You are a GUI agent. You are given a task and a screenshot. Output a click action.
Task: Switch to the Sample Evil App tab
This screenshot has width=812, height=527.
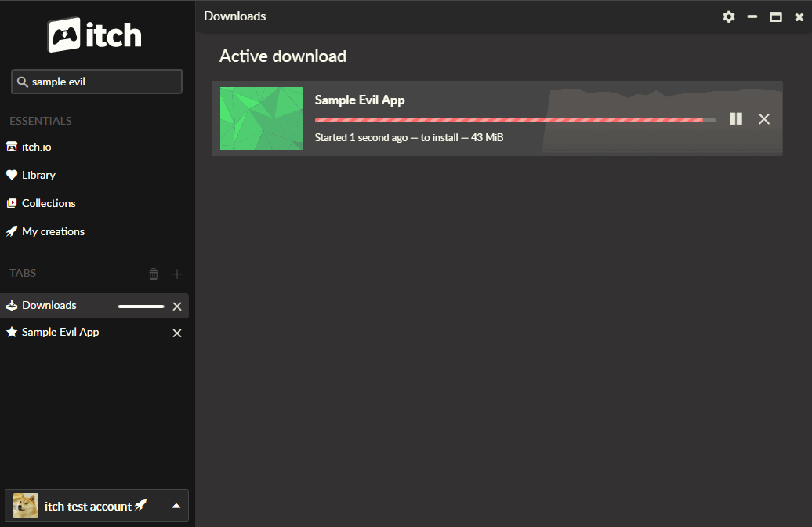60,332
